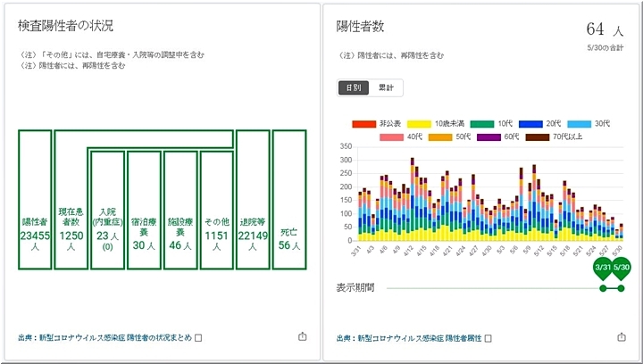Image resolution: width=643 pixels, height=364 pixels.
Task: Click the 60代 purple legend swatch
Action: (x=489, y=136)
